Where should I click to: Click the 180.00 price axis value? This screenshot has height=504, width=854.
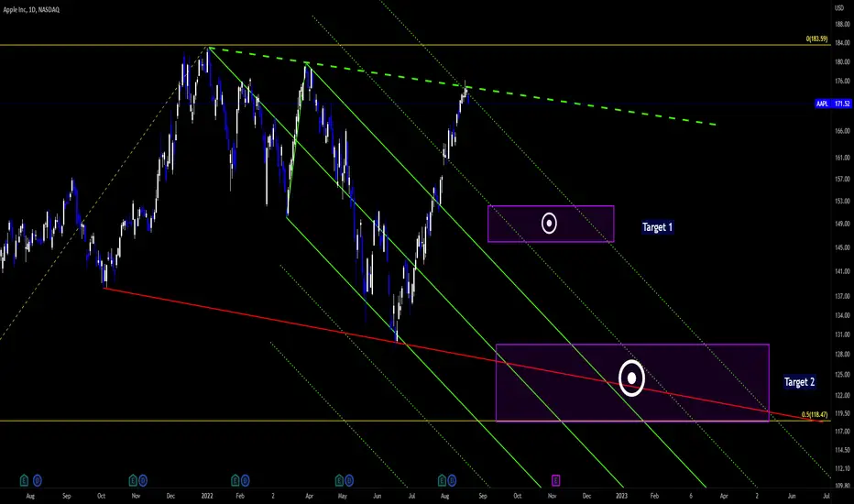pos(842,62)
